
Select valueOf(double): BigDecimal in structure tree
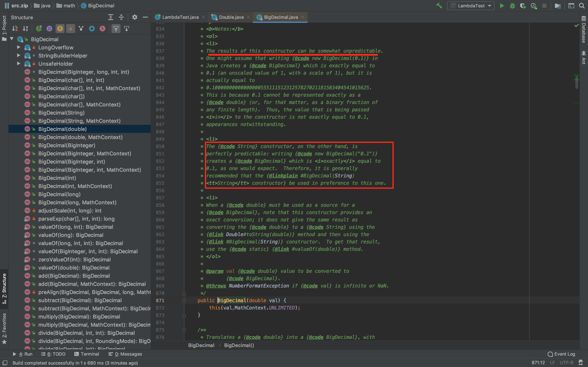pos(74,268)
